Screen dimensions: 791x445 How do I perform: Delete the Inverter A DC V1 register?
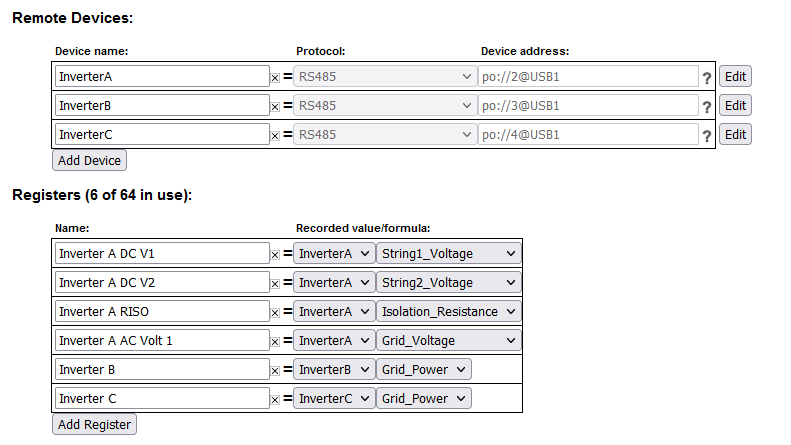tap(275, 255)
